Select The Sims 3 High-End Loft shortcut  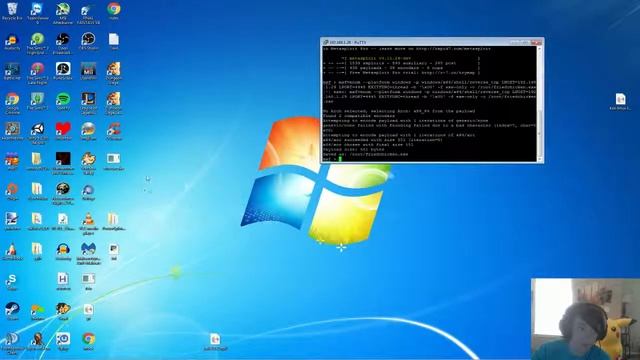click(x=37, y=42)
